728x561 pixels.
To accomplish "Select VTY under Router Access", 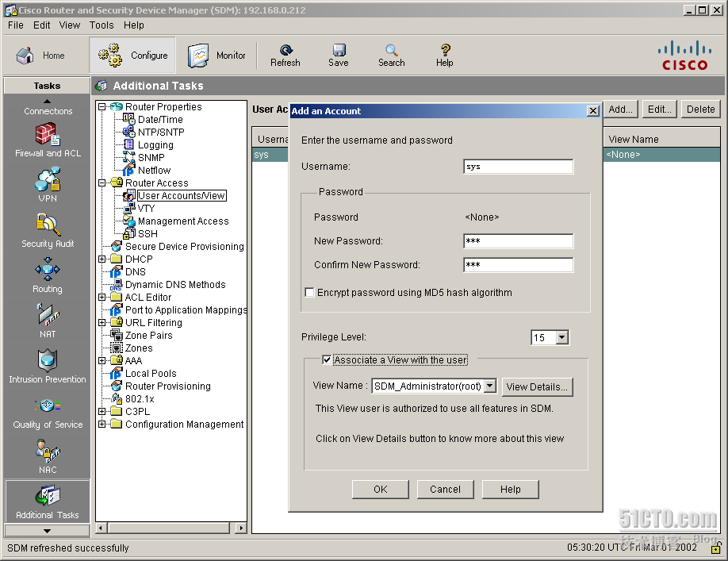I will (146, 208).
